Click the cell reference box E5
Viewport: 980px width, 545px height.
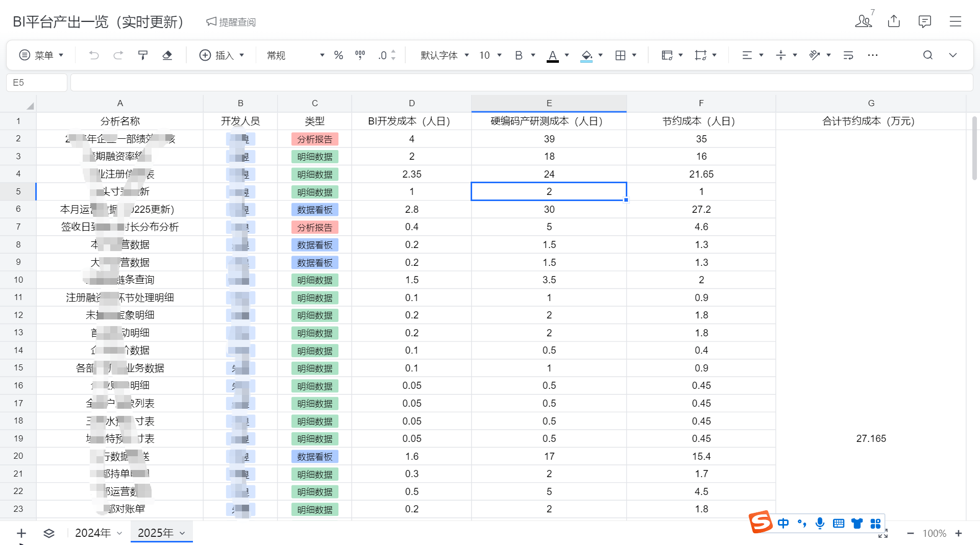36,83
